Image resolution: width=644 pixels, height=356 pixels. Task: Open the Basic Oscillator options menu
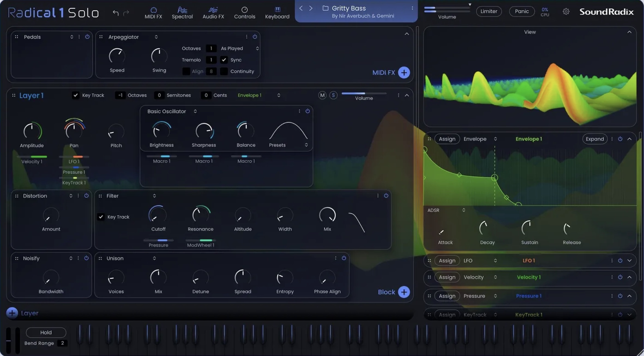299,111
